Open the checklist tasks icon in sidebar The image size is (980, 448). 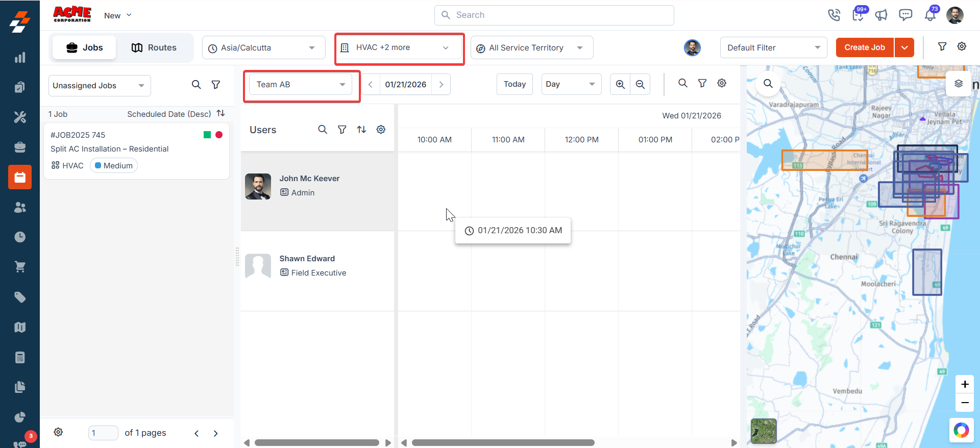20,87
